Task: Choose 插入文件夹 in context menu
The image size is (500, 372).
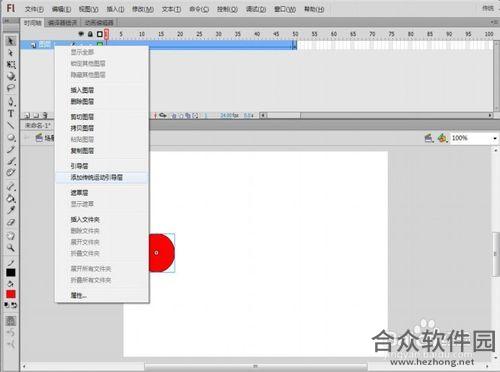Action: [102, 219]
